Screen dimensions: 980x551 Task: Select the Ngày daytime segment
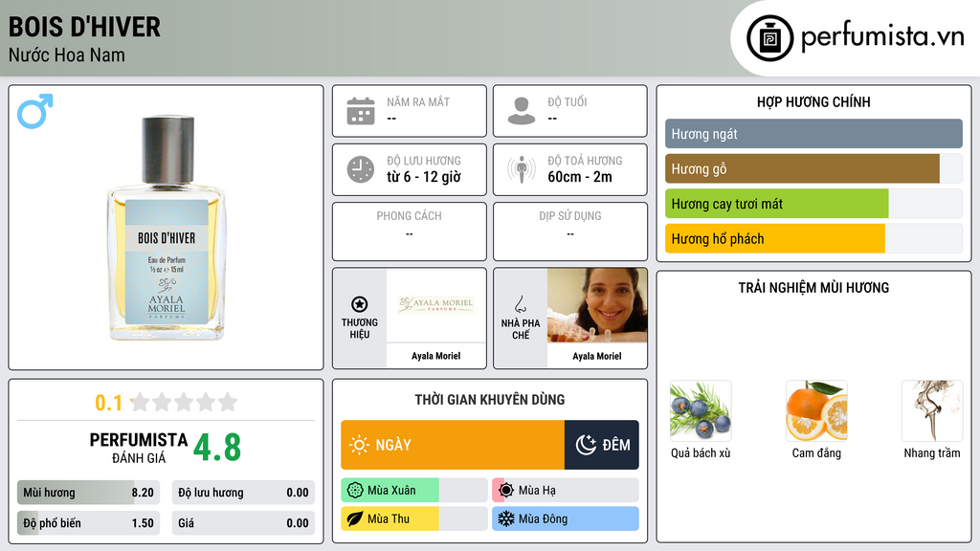tap(453, 445)
